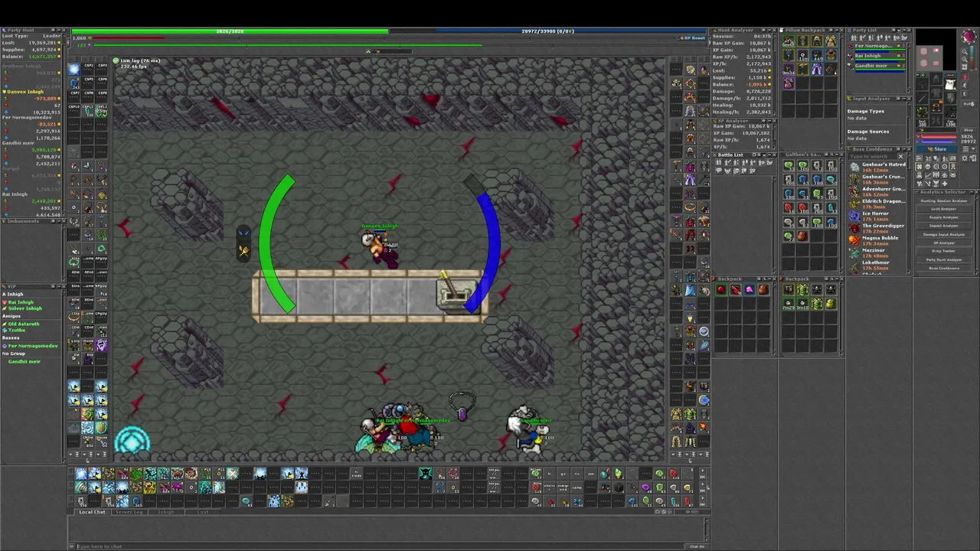Switch to the Local Chat tab
The image size is (980, 551).
[92, 512]
